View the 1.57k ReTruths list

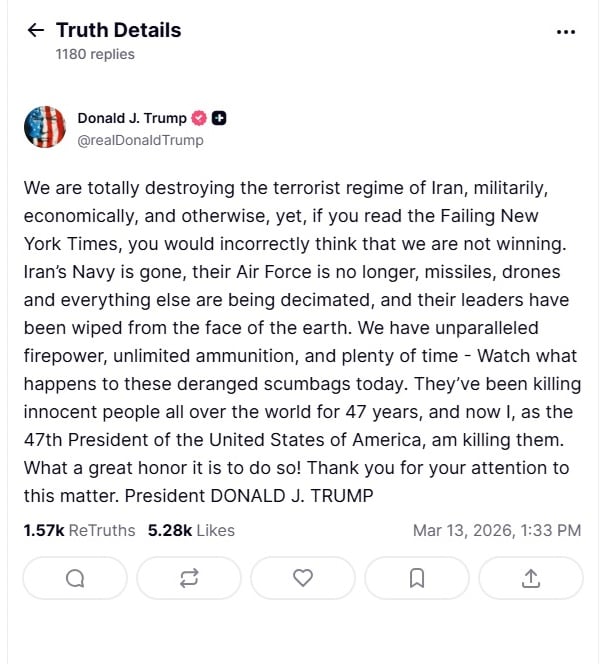click(79, 530)
